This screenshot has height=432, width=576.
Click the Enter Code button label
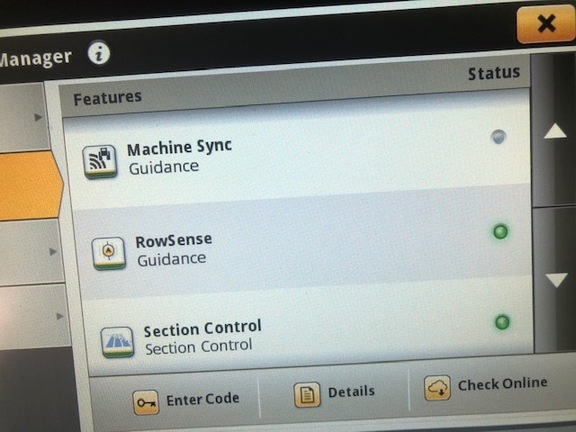(202, 399)
